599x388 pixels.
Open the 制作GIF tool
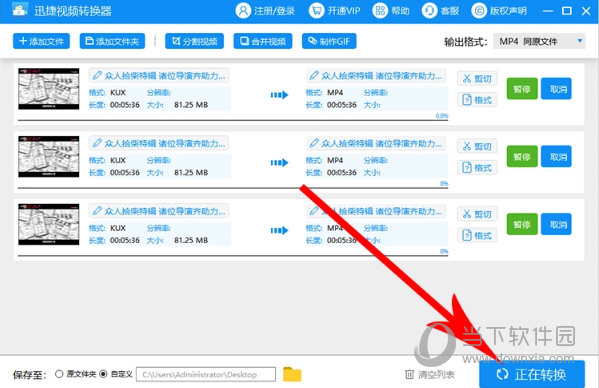tap(329, 41)
